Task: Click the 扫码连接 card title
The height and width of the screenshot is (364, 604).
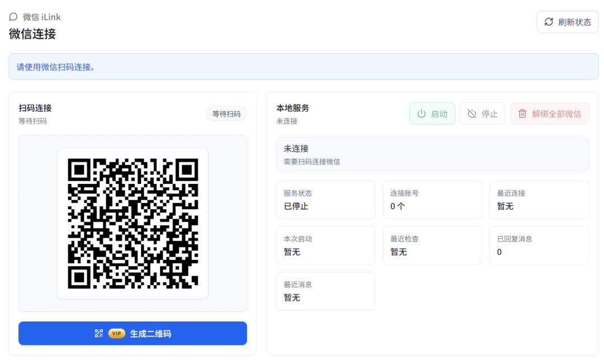Action: point(35,108)
